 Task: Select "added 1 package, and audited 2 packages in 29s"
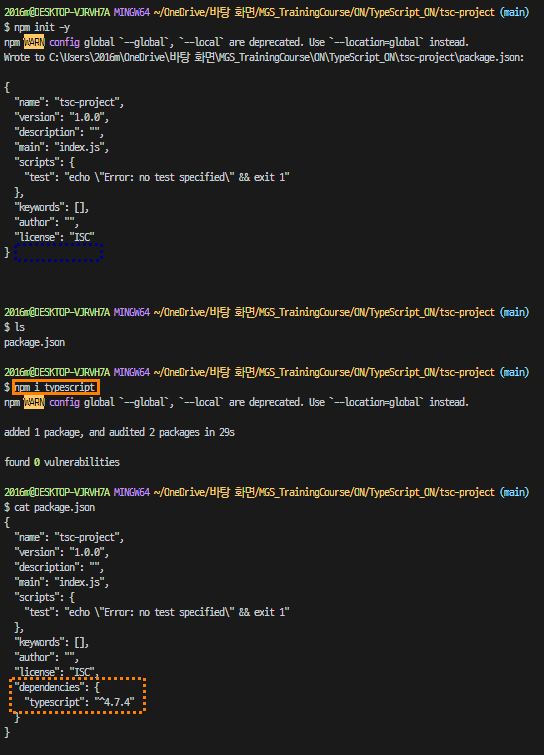[x=119, y=432]
